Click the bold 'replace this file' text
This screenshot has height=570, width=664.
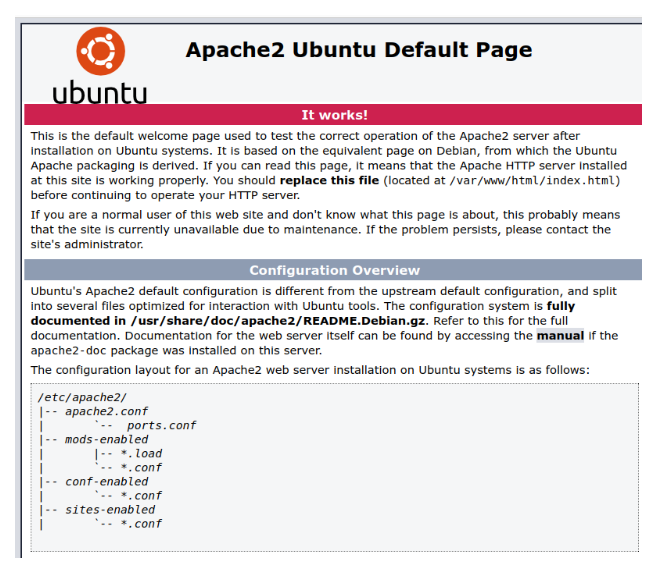click(x=329, y=180)
